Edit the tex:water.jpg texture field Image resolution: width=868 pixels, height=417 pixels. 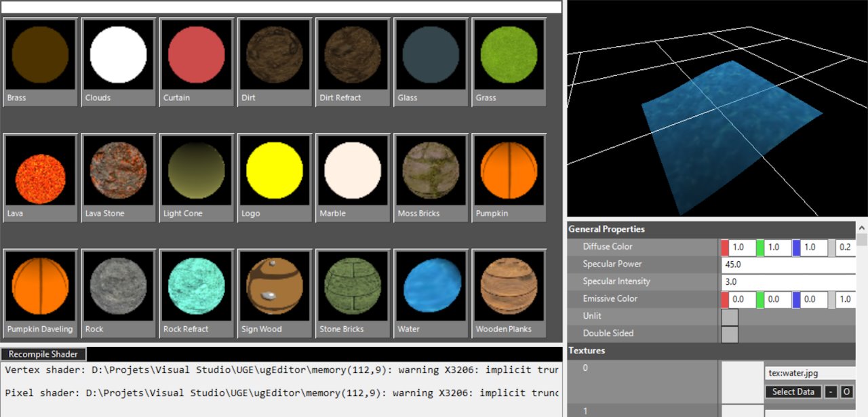click(811, 373)
